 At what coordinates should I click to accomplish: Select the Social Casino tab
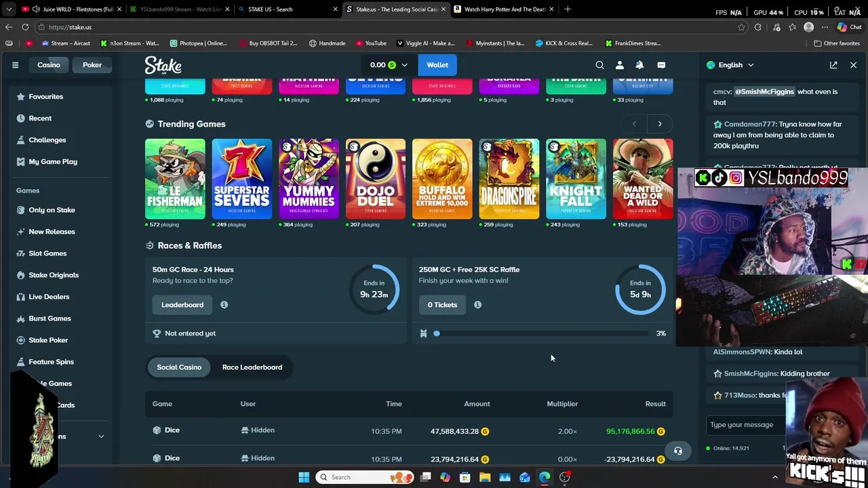[x=179, y=367]
